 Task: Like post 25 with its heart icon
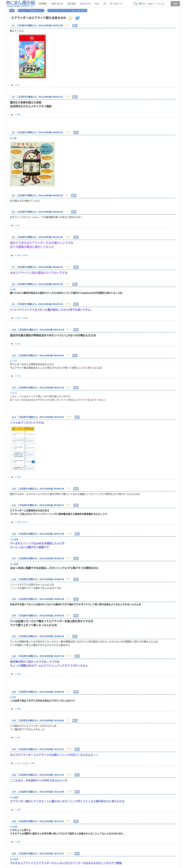point(68,749)
